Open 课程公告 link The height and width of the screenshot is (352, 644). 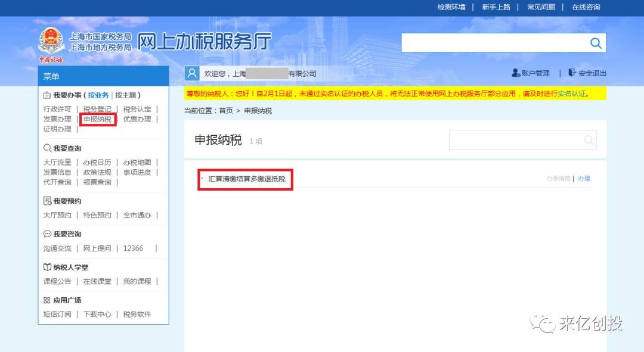pos(57,282)
